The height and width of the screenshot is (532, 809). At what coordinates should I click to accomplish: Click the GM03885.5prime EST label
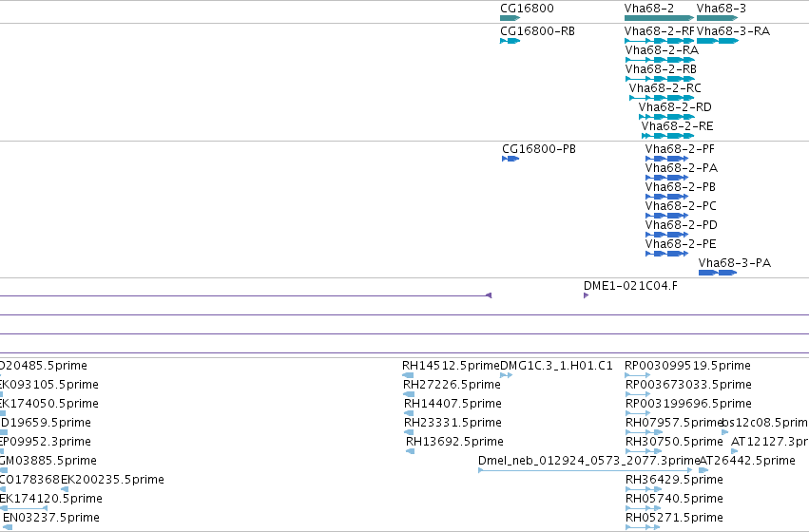(x=48, y=461)
